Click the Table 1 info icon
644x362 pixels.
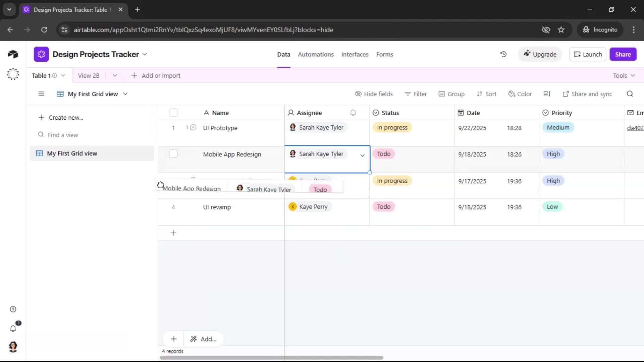click(54, 76)
